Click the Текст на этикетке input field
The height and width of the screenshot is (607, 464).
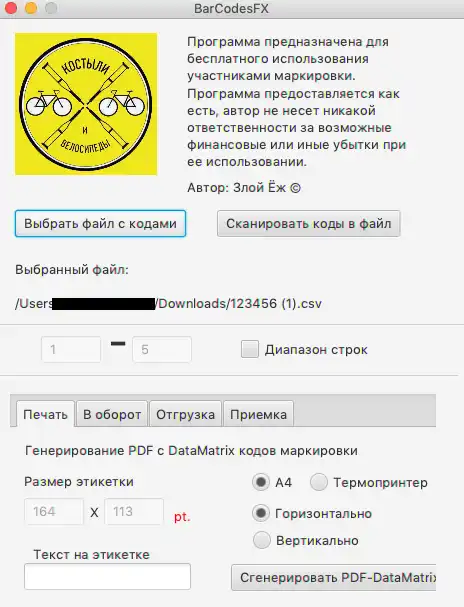coord(107,576)
